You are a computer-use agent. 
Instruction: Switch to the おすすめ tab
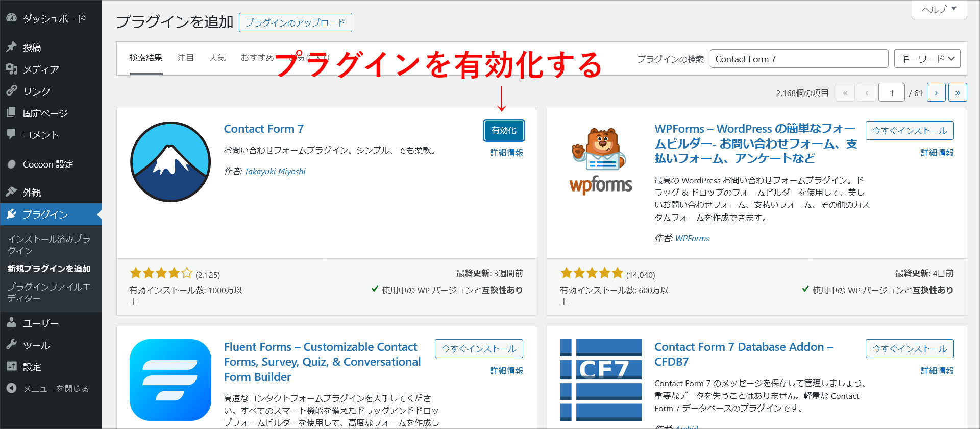pos(257,58)
